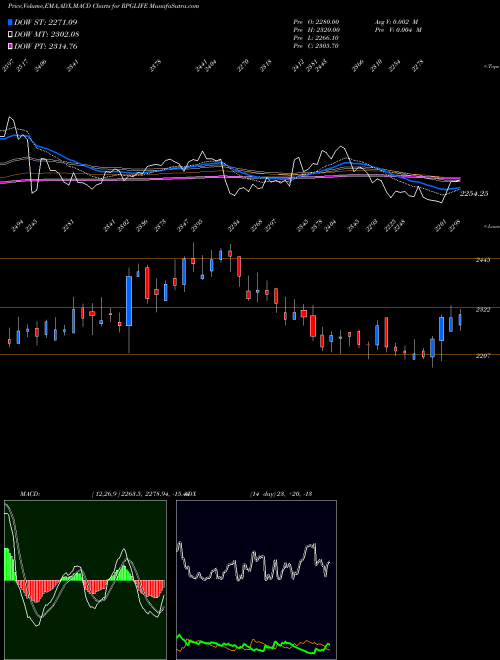
Task: Click the tall blue breakout candlestick
Action: point(129,301)
